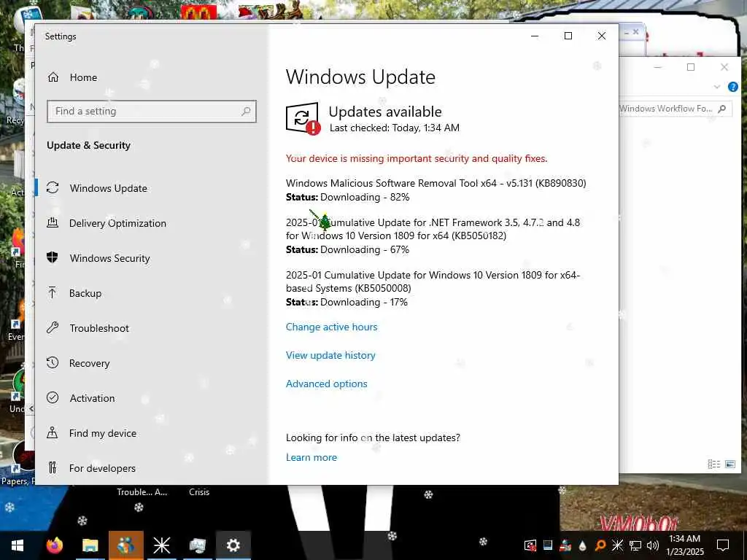This screenshot has width=747, height=560.
Task: Launch Firefox from the taskbar
Action: (x=54, y=545)
